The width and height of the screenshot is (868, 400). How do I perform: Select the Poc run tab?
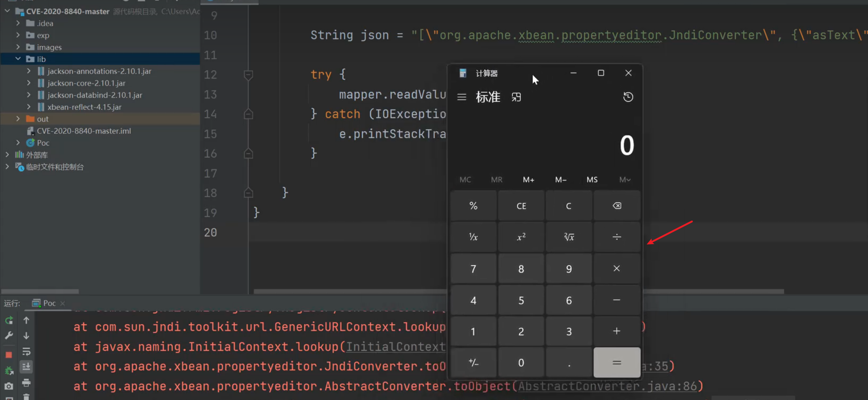[x=49, y=303]
